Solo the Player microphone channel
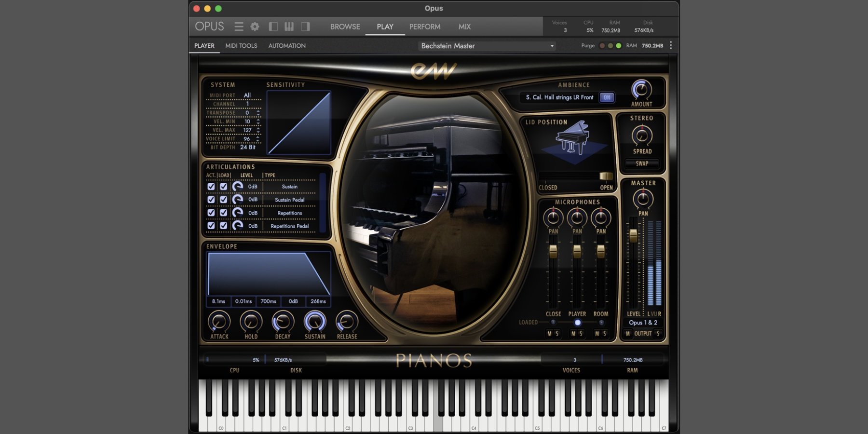This screenshot has height=434, width=868. click(x=581, y=333)
